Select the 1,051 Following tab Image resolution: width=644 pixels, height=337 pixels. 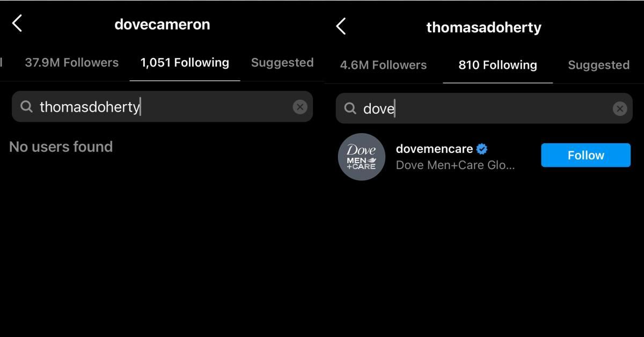pos(185,62)
